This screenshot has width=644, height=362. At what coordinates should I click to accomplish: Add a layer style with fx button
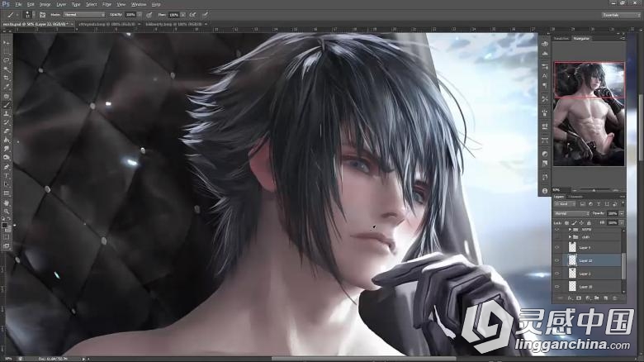point(570,298)
